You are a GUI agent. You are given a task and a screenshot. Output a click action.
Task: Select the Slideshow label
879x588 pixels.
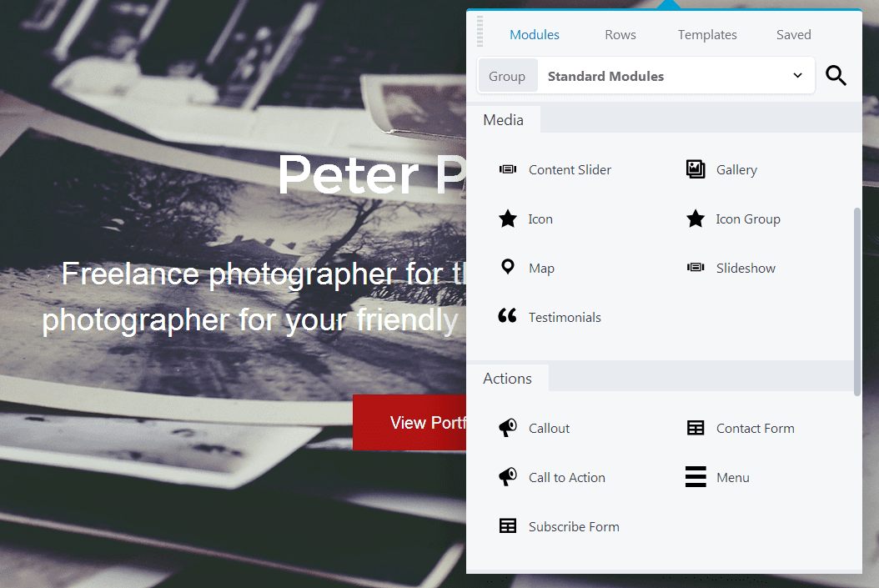[x=746, y=269]
